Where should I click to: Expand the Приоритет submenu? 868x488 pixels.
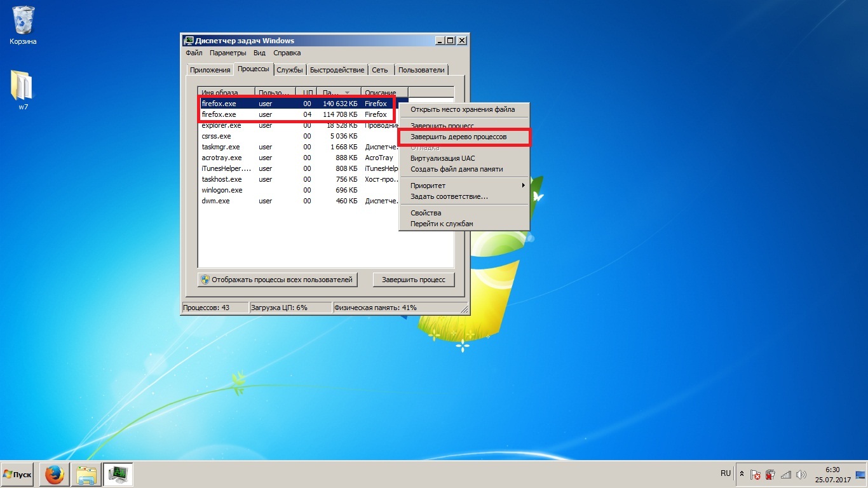[x=464, y=186]
